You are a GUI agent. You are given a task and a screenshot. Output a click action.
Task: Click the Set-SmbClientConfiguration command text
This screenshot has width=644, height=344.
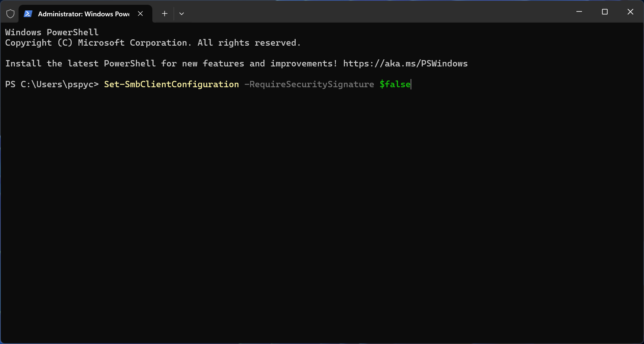point(171,84)
